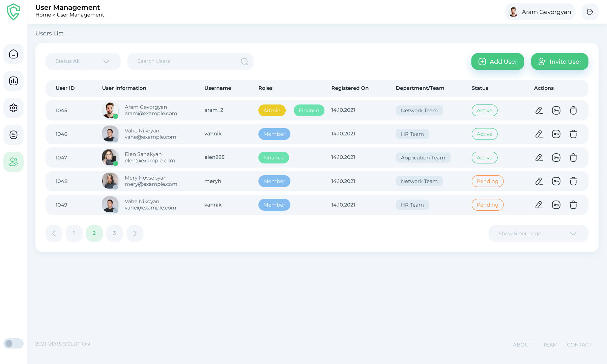Open the Show 5 per page dropdown
Viewport: 607px width, 364px height.
click(538, 234)
